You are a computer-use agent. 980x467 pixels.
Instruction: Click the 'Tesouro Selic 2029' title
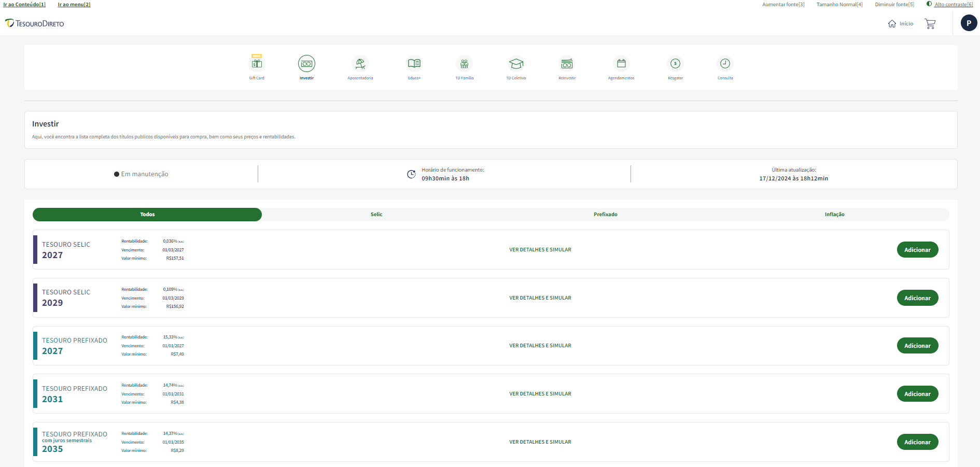click(x=66, y=298)
